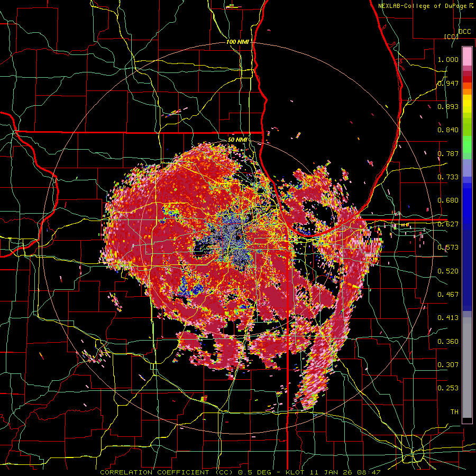Screen dimensions: 476x476
Task: Click the 0.467 scale value
Action: point(448,295)
